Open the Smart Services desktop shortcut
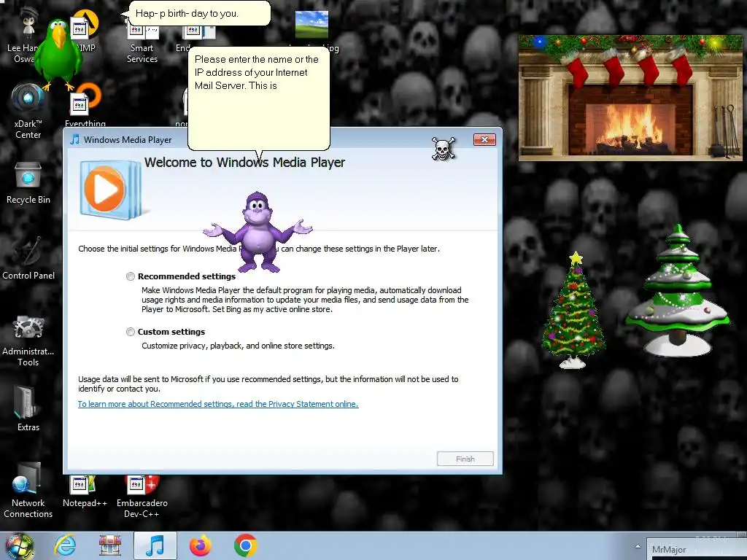Screen dimensions: 747x560 (142, 45)
